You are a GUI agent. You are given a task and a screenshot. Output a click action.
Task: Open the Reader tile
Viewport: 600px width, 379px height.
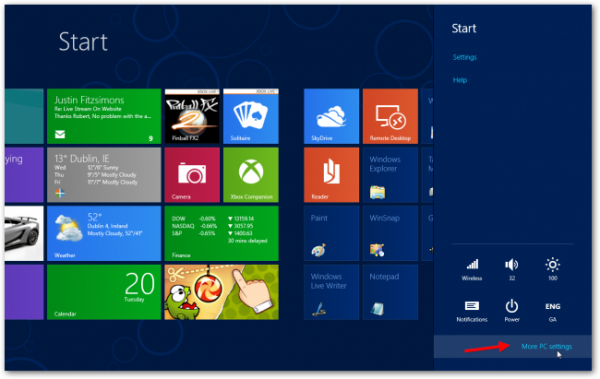coord(331,175)
